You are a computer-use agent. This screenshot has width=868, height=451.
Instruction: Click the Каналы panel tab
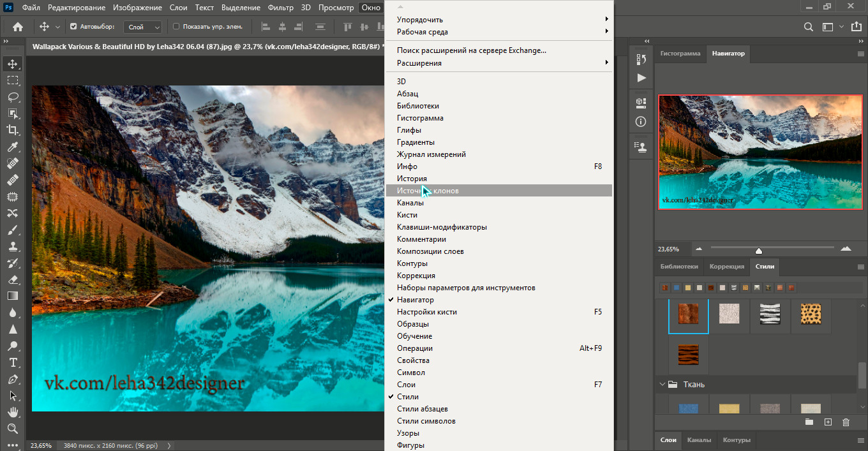point(699,440)
